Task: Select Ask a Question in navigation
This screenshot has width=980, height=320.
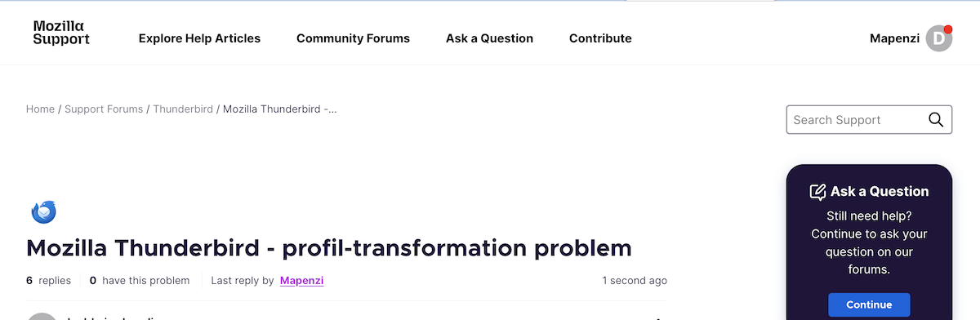Action: click(489, 38)
